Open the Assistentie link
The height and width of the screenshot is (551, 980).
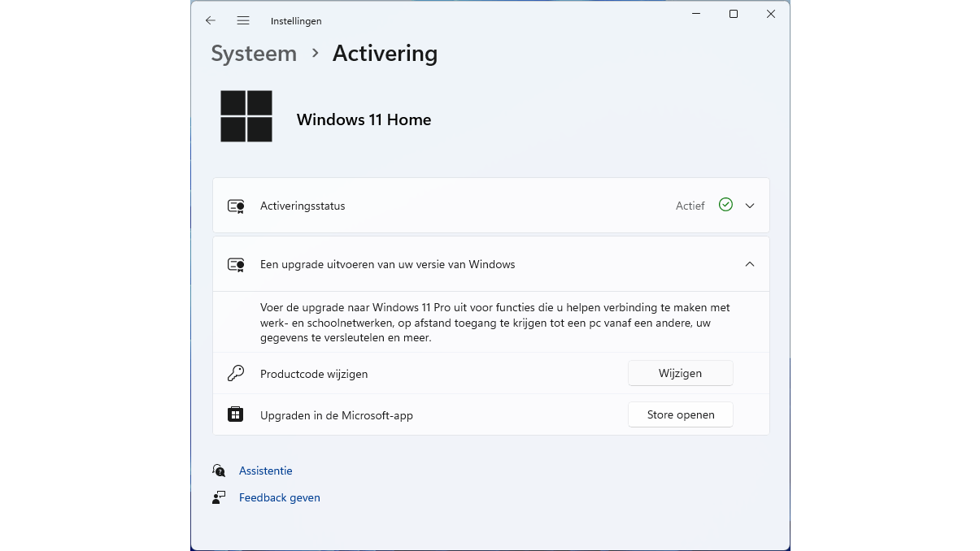coord(266,471)
